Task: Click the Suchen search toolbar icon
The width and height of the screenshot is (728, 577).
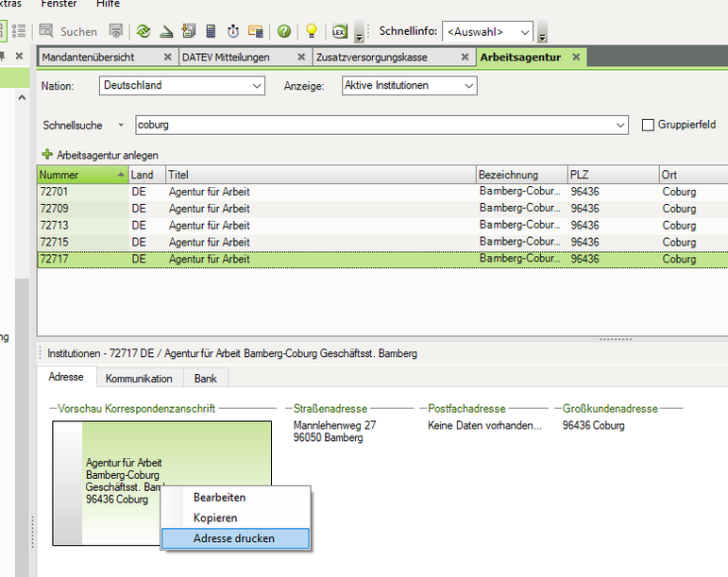Action: coord(46,31)
